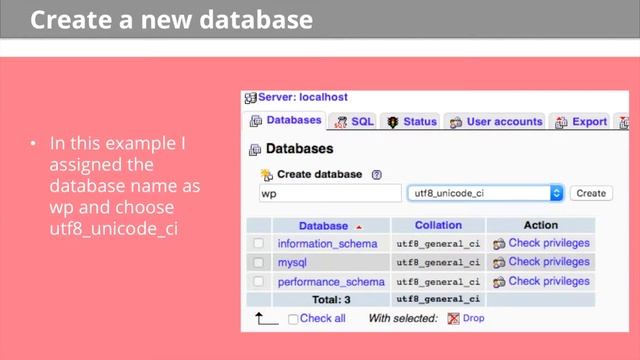
Task: Switch to the Status tab
Action: pos(411,121)
